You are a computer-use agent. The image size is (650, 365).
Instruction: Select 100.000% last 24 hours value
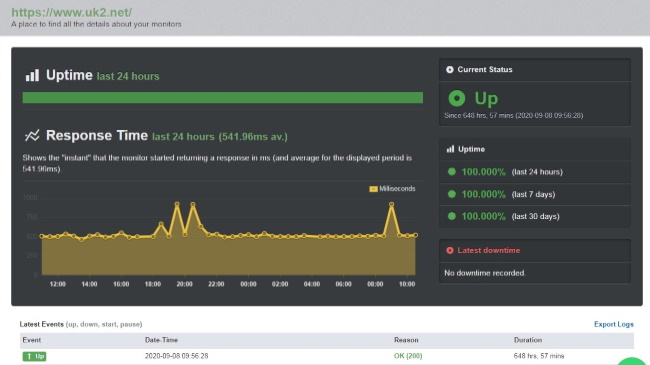pos(483,172)
